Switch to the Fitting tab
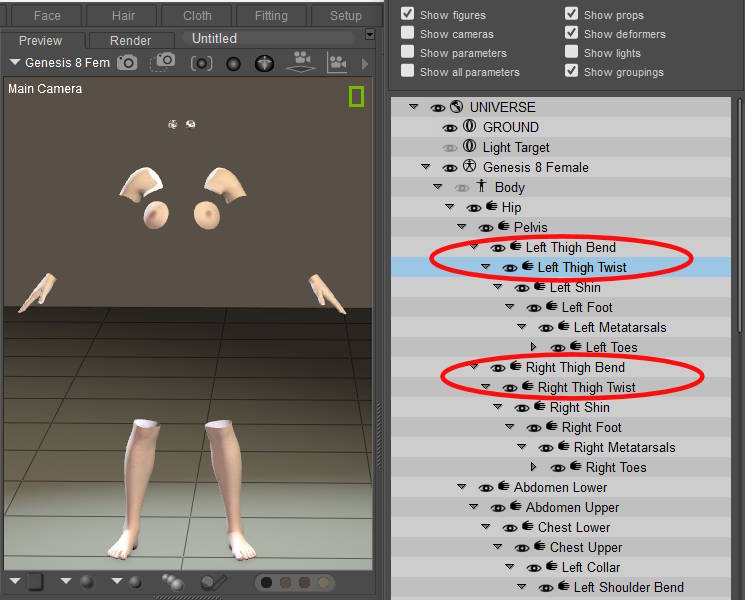The image size is (745, 600). click(x=271, y=16)
